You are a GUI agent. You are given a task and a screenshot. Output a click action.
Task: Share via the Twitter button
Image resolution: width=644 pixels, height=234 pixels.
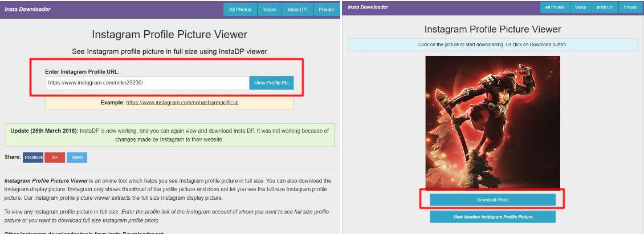click(x=77, y=158)
